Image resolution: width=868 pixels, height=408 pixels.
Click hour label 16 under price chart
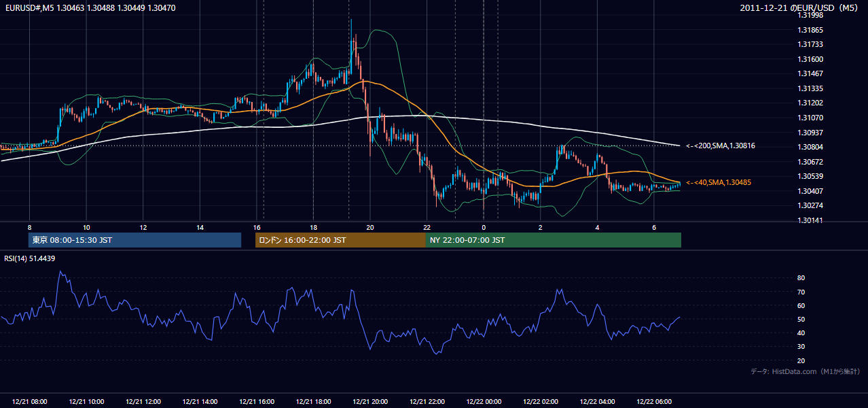tap(257, 227)
